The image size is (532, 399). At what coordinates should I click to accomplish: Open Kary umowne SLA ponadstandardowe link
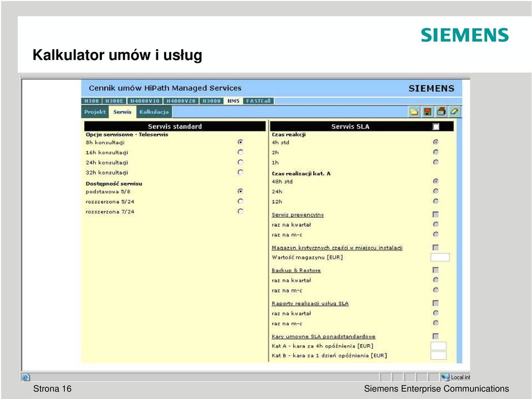click(x=323, y=336)
